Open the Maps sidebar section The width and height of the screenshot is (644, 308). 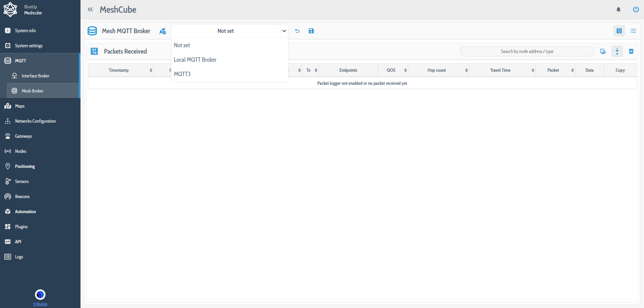[x=19, y=106]
